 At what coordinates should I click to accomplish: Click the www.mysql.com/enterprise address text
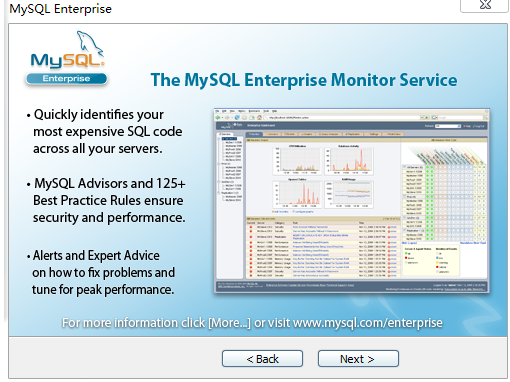pyautogui.click(x=367, y=323)
